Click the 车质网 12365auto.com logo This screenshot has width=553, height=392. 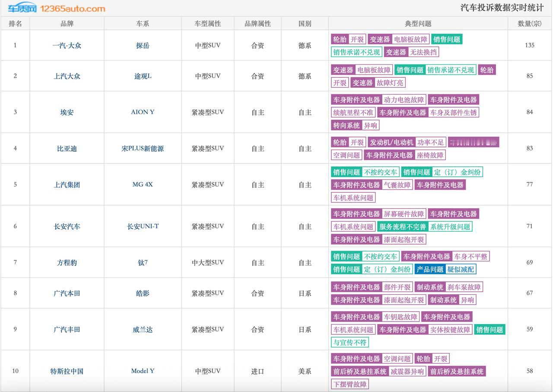click(x=56, y=8)
